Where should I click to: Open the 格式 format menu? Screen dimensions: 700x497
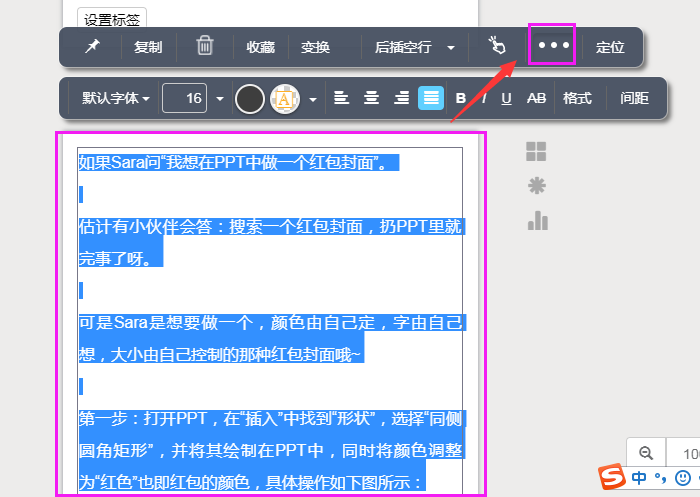click(x=577, y=98)
